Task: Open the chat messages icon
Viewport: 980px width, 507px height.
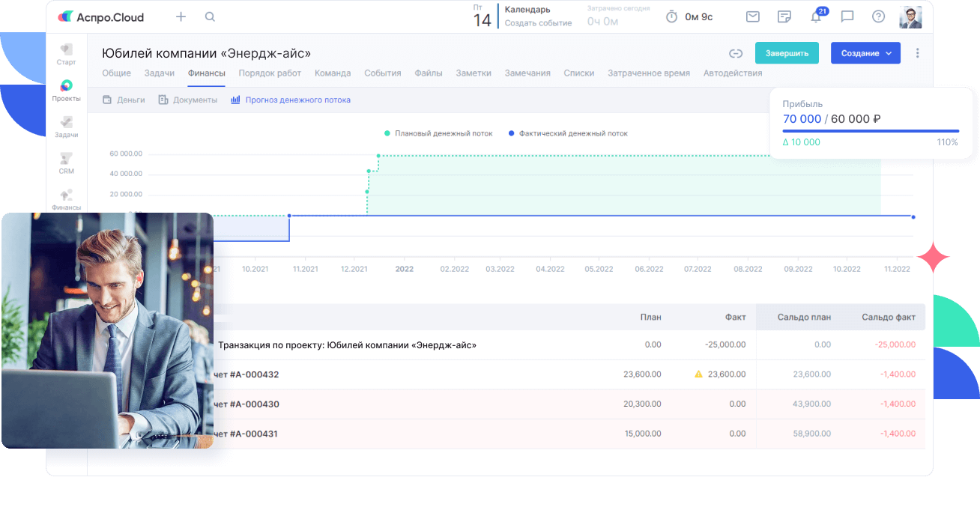Action: pos(847,16)
